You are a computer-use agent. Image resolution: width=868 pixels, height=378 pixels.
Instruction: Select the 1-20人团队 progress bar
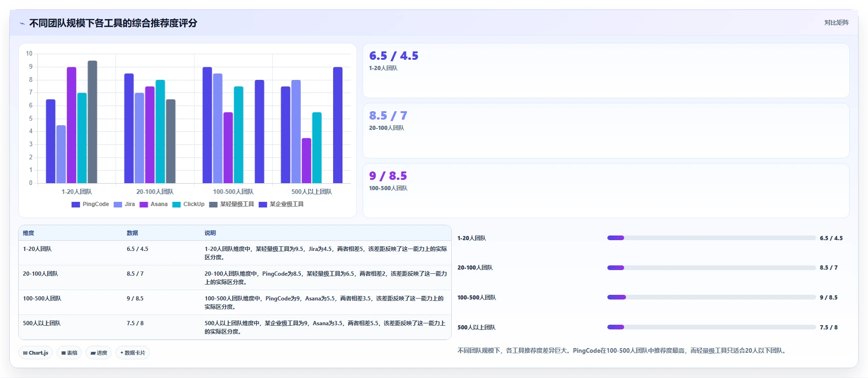pos(711,238)
